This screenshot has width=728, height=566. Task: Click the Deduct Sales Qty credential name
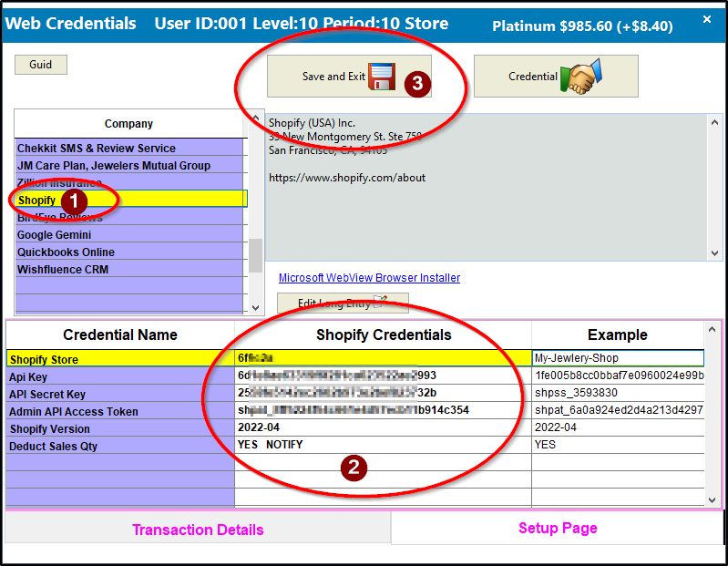click(x=120, y=447)
